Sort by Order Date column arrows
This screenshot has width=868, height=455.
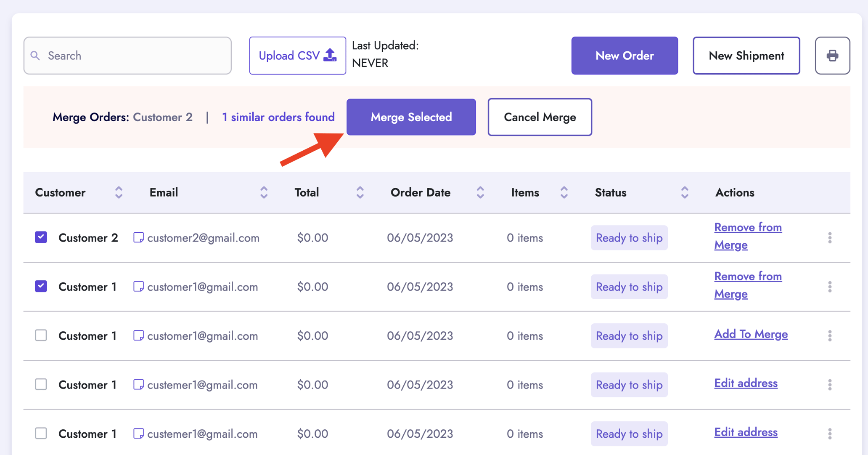click(480, 192)
